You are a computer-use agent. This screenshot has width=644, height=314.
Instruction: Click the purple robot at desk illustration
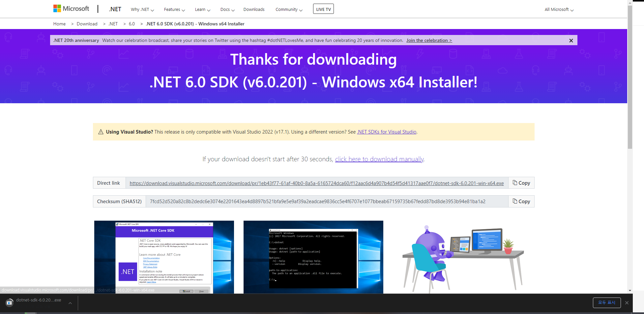point(463,259)
